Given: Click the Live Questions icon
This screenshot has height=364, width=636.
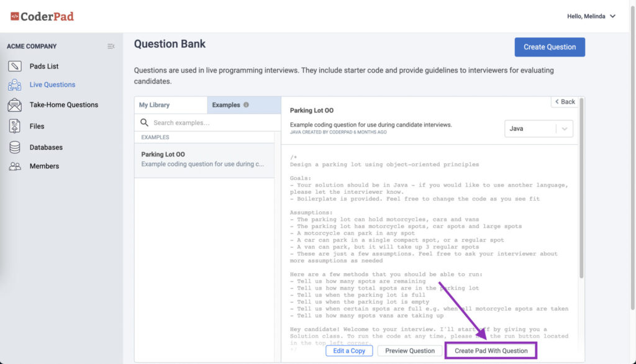Looking at the screenshot, I should (15, 85).
